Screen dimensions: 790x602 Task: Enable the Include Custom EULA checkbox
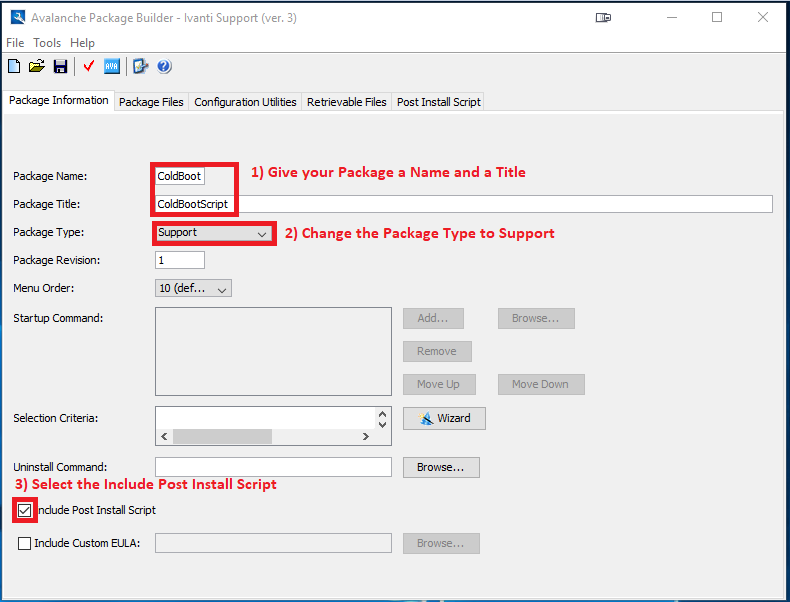[24, 544]
